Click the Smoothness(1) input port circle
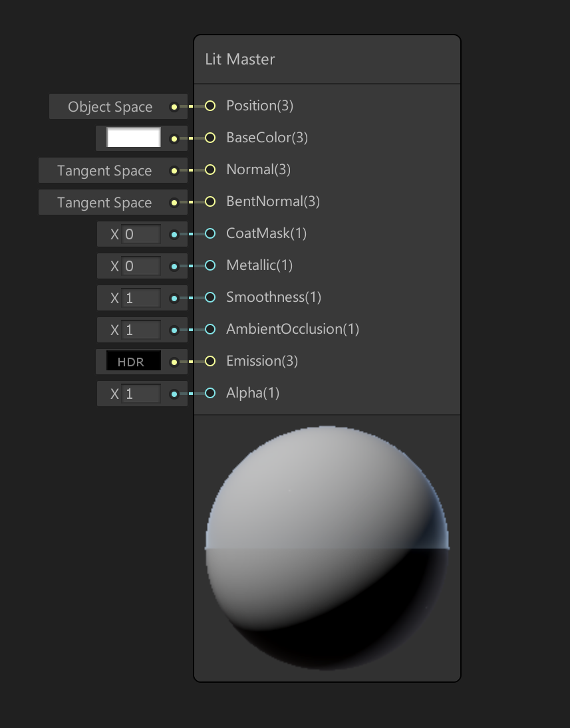The image size is (570, 728). [210, 297]
